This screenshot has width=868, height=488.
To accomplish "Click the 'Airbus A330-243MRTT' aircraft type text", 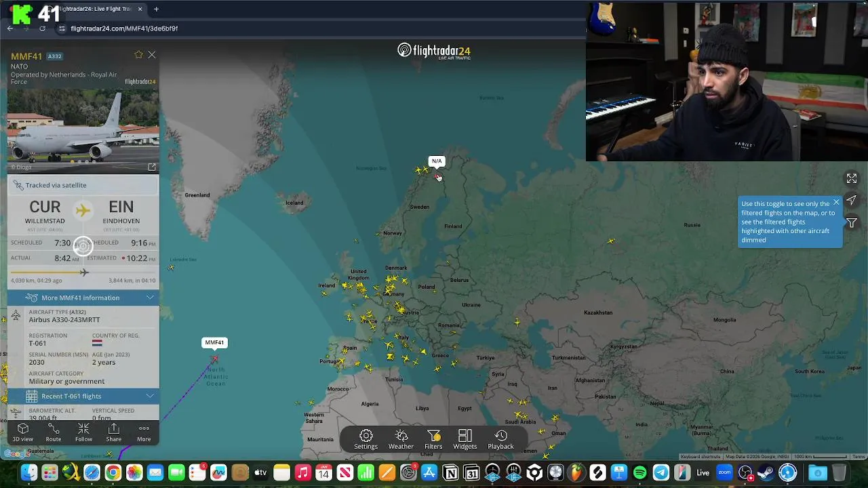I will coord(64,320).
